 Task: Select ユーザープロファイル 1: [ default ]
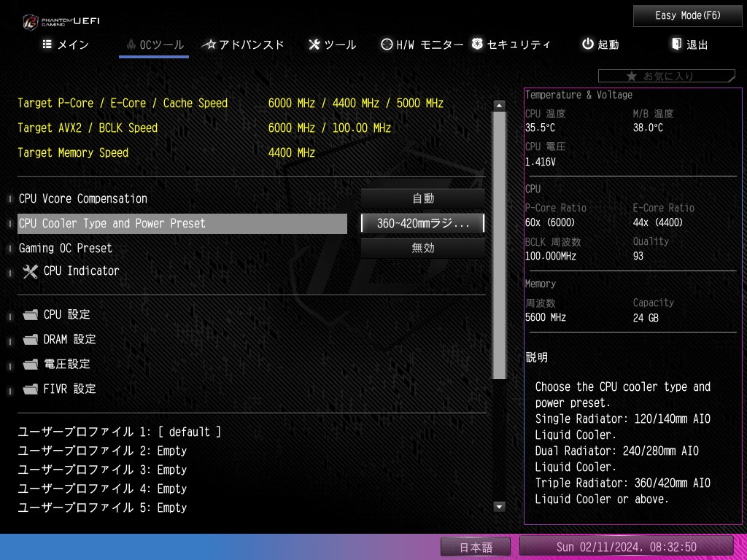pos(120,432)
